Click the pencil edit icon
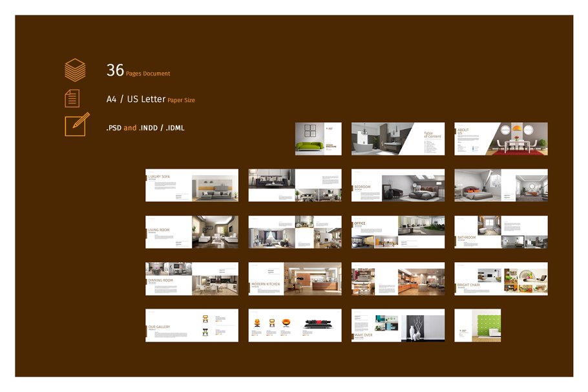This screenshot has height=392, width=588. click(76, 124)
